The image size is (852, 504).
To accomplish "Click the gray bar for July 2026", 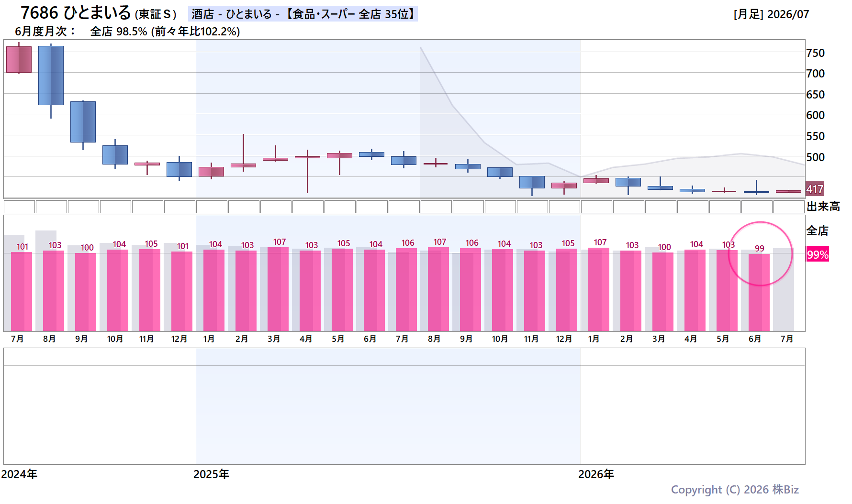I will pyautogui.click(x=784, y=289).
